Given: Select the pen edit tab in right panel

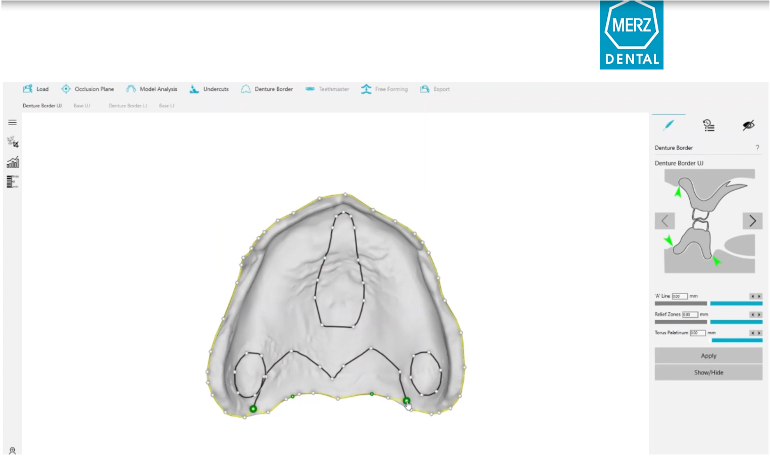Looking at the screenshot, I should [668, 125].
